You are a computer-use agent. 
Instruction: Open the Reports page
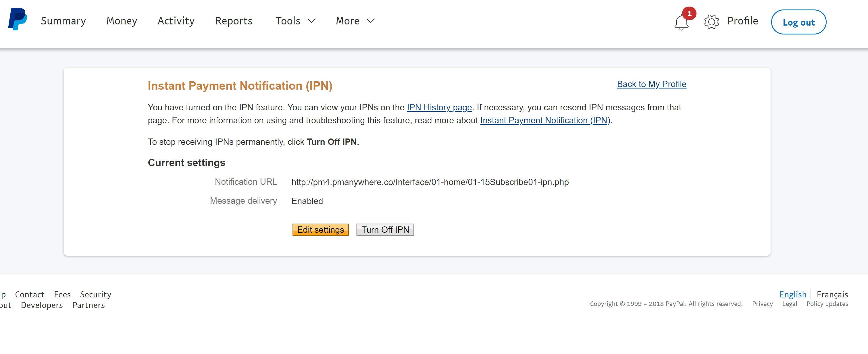[234, 21]
